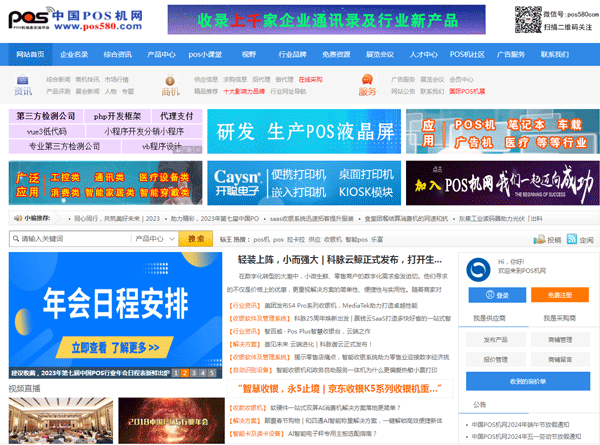Click the magnifier icon in search box

point(16,239)
